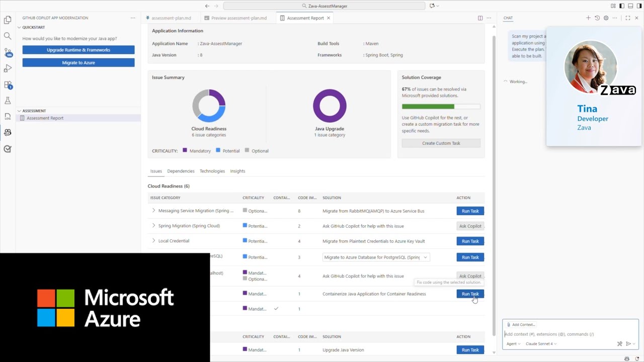
Task: Collapse the ASSESSMENT section
Action: pos(19,111)
